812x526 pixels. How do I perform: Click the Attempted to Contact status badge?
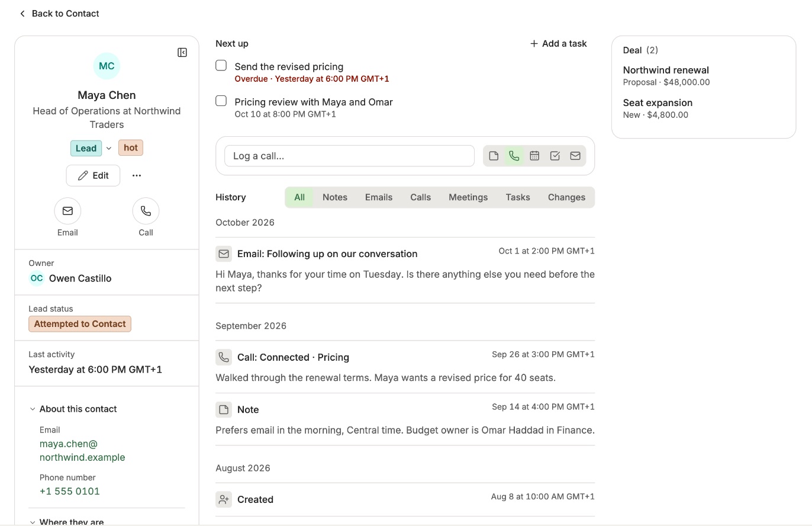coord(80,324)
